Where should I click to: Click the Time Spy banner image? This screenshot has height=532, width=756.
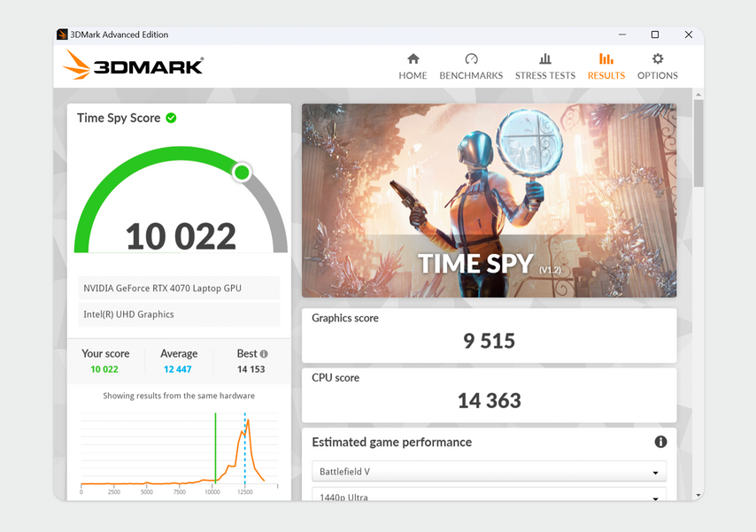(489, 200)
